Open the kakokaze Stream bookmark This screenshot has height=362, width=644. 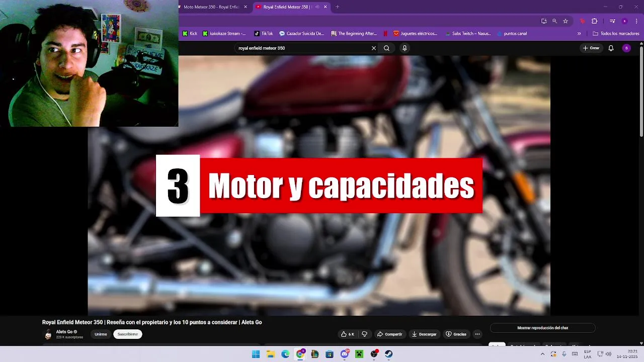point(224,34)
